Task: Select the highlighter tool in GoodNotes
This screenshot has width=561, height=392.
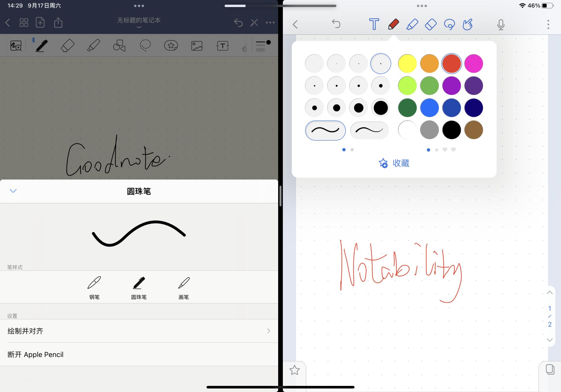Action: [93, 46]
